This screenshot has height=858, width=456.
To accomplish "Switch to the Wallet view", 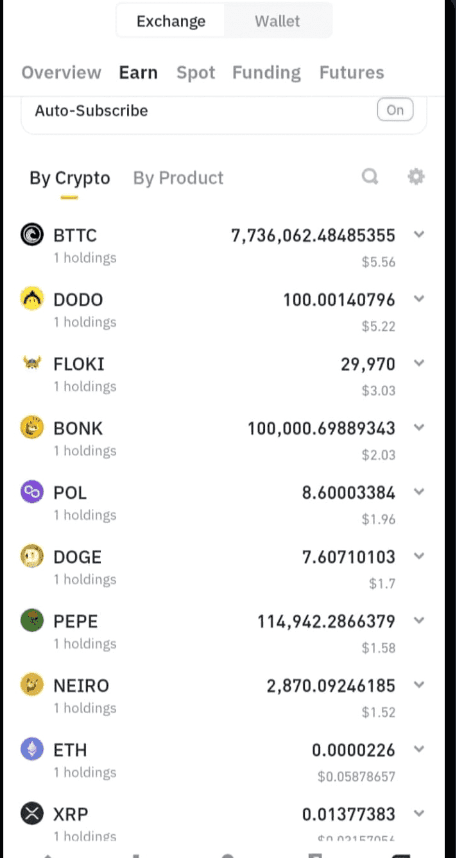I will pos(278,21).
